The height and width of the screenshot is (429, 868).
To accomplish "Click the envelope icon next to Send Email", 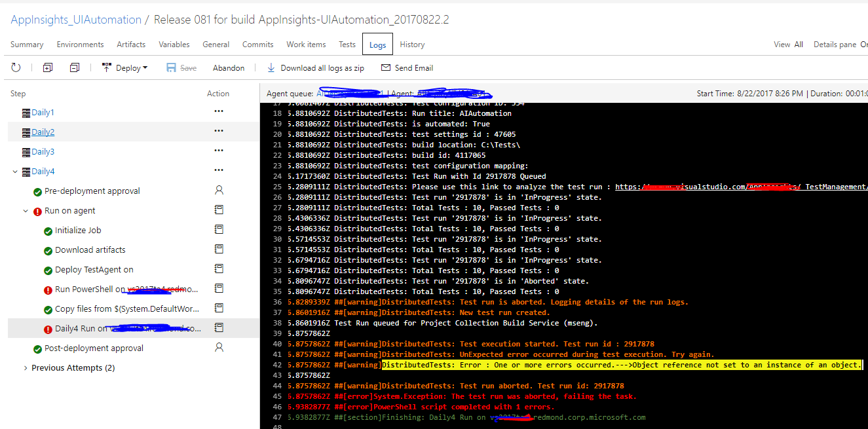I will 385,67.
